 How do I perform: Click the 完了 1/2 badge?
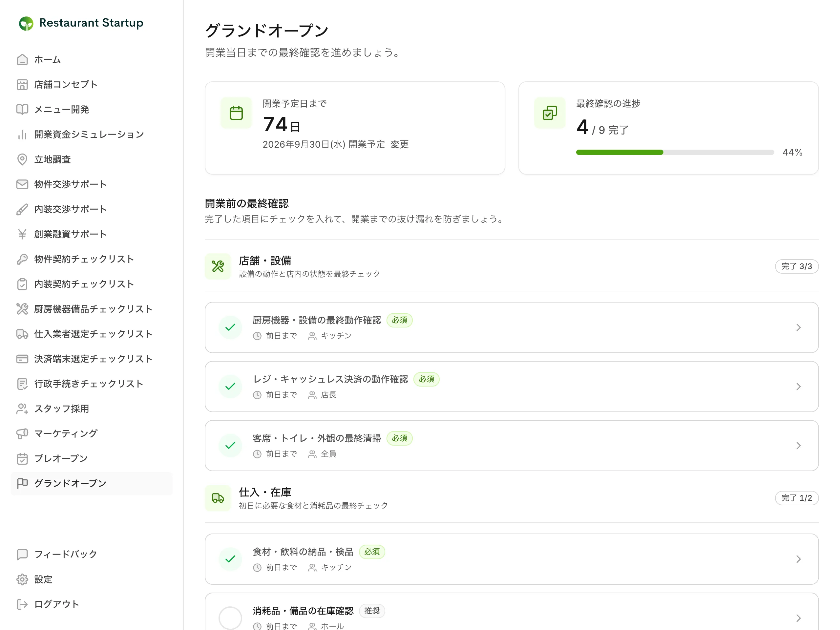[796, 498]
